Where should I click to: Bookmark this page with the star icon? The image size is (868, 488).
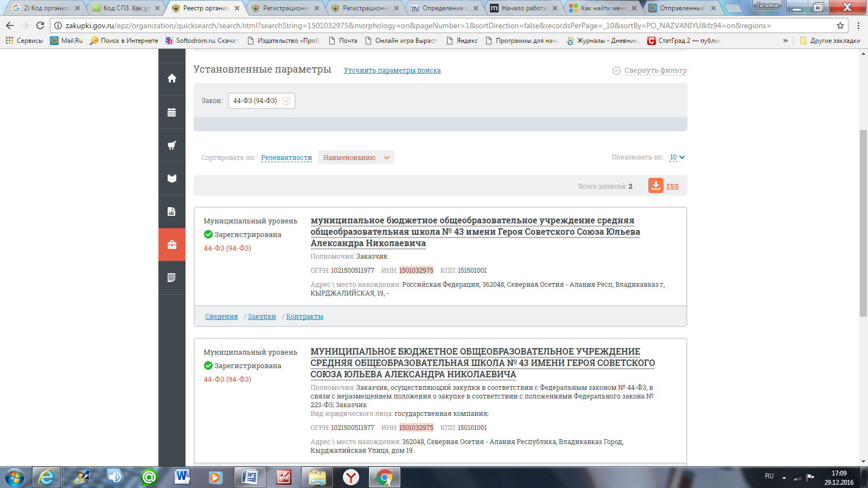840,25
